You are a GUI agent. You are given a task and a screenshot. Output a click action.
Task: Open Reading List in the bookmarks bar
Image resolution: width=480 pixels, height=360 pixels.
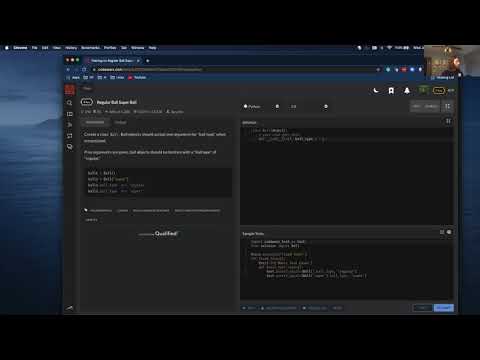pos(443,77)
